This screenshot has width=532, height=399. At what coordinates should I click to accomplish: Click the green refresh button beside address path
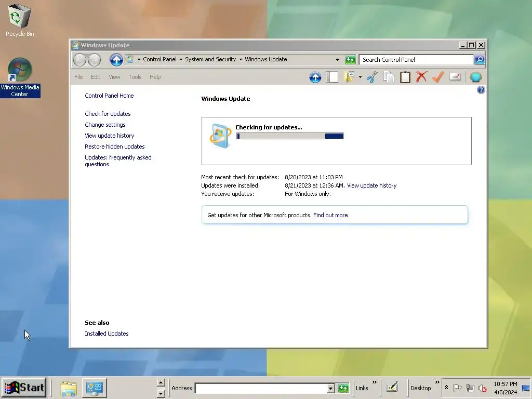pos(350,60)
